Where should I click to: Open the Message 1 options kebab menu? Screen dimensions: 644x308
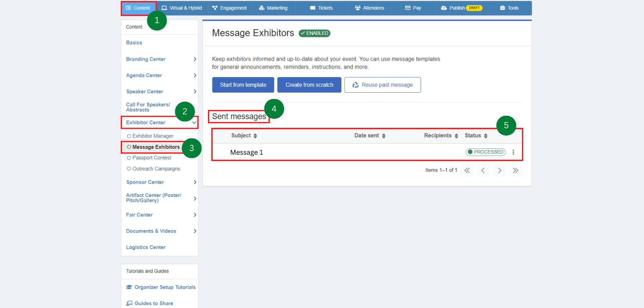point(513,152)
